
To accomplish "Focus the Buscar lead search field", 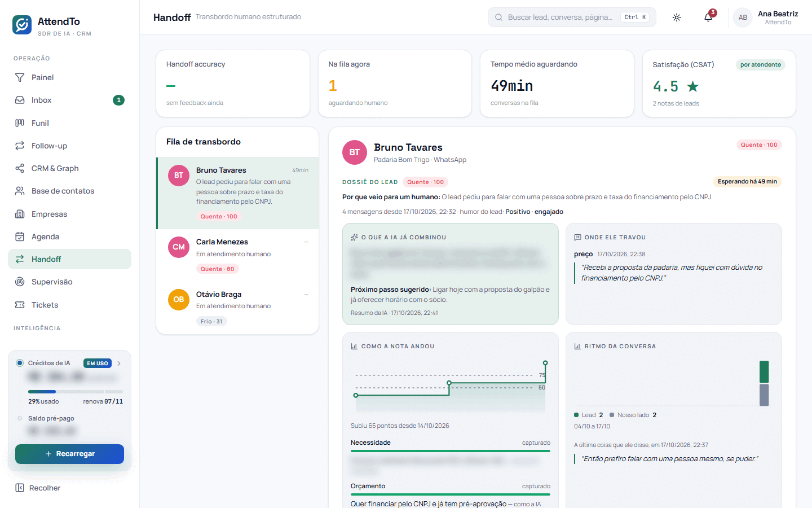I will pos(572,17).
